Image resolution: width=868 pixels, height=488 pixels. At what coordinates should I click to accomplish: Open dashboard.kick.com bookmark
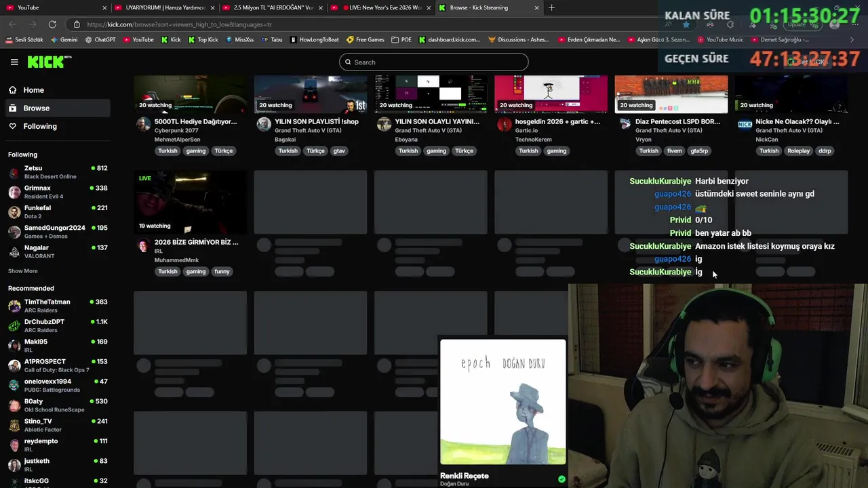(x=450, y=40)
